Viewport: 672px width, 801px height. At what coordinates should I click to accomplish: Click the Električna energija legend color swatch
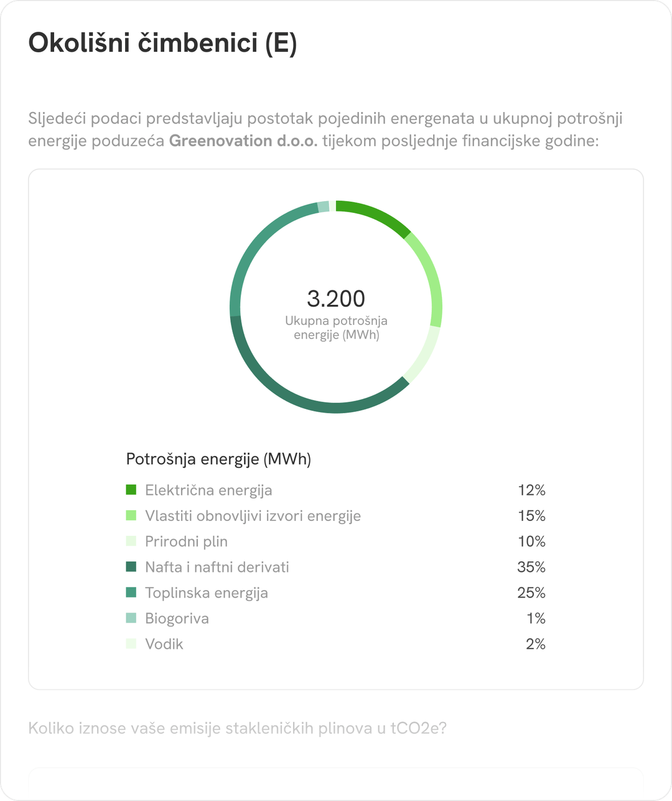point(131,490)
